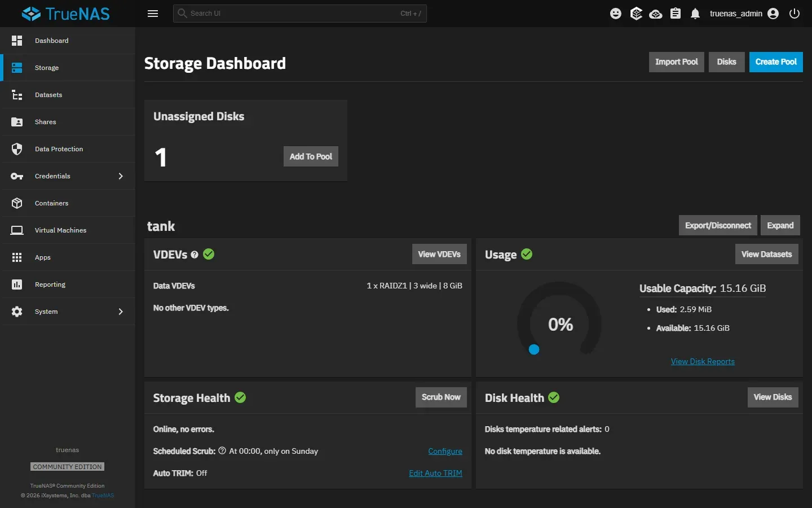Open the Configure scrub link
812x508 pixels.
click(x=445, y=451)
